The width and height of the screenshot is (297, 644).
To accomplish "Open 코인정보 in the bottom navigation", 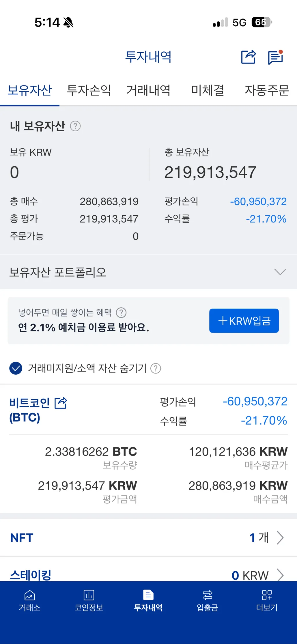I will coord(89,601).
